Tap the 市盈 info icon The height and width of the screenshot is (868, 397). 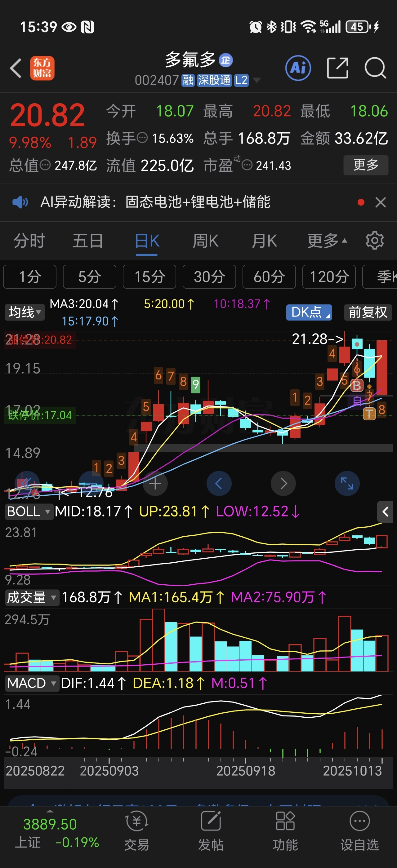click(x=247, y=165)
